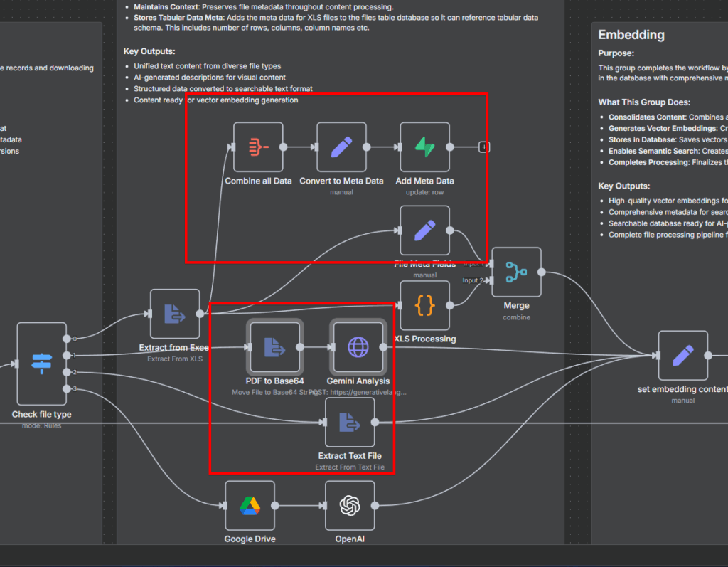728x567 pixels.
Task: Click plus button after Add Meta Data
Action: pyautogui.click(x=484, y=147)
